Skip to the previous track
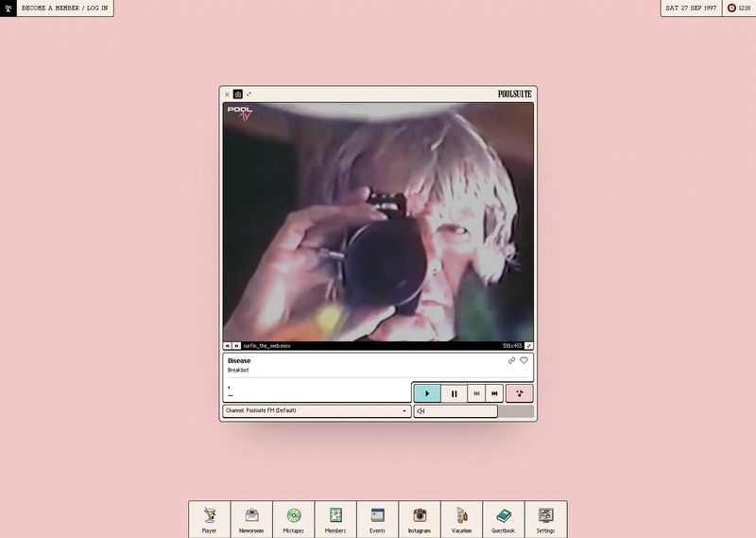Screen dimensions: 756x538 click(x=476, y=393)
